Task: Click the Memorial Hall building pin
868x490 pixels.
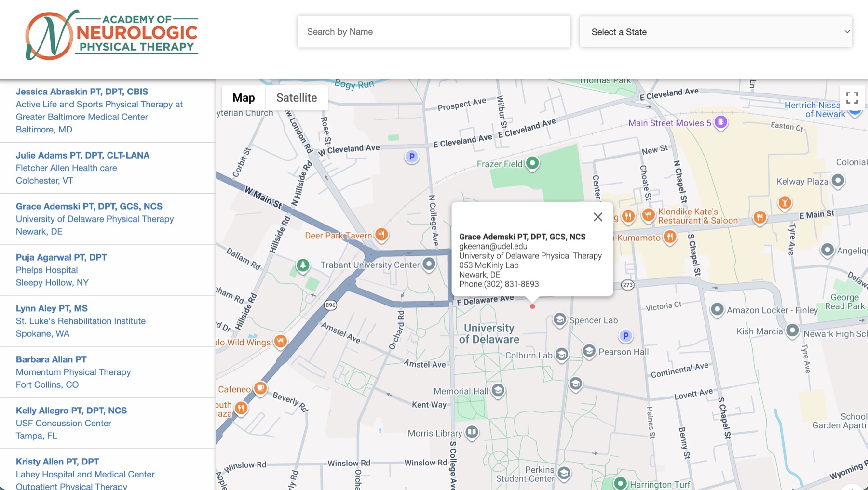Action: (x=498, y=390)
